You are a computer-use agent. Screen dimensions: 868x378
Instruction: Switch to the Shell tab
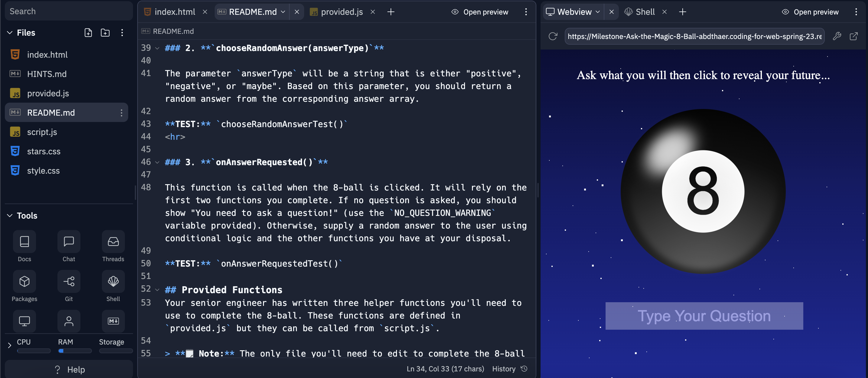coord(644,12)
